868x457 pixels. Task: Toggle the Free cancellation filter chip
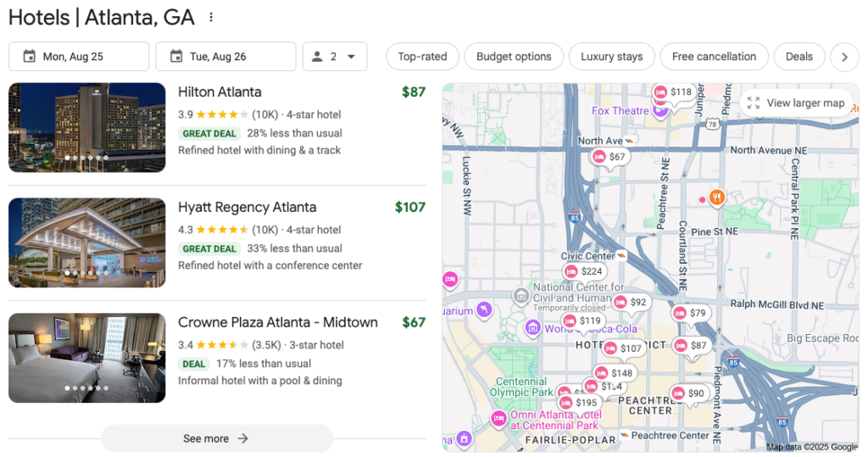[714, 57]
